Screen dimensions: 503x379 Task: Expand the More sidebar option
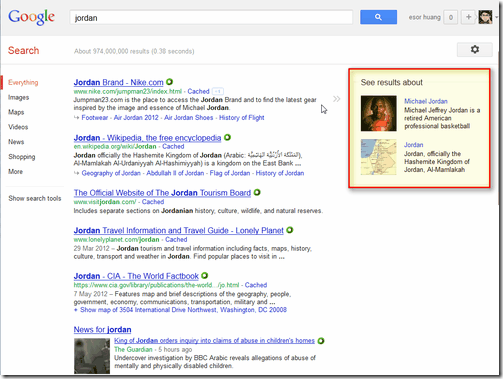click(x=15, y=172)
